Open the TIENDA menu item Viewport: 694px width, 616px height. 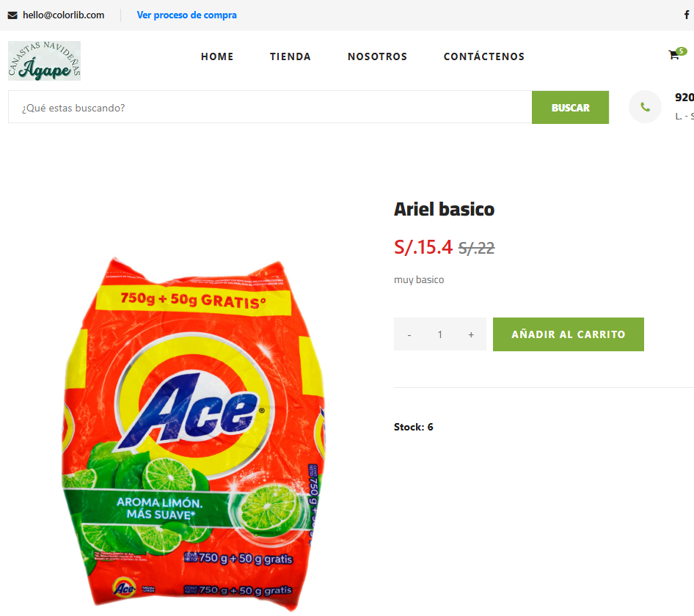pyautogui.click(x=291, y=56)
